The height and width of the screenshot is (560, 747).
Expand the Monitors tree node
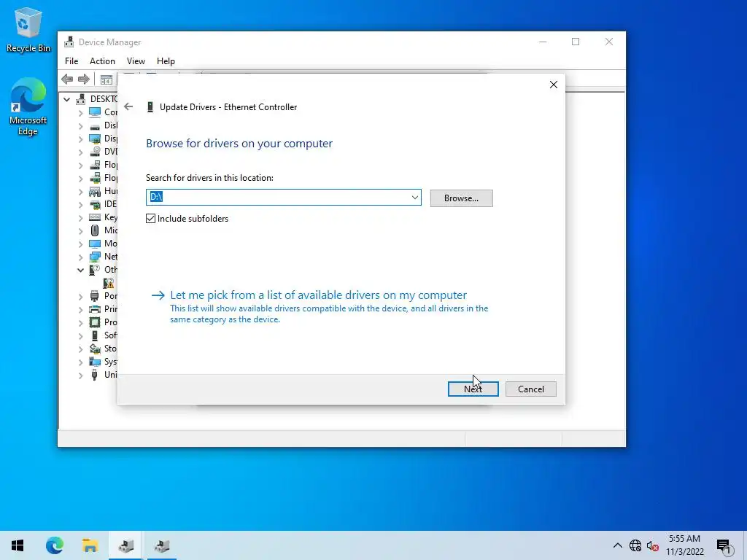pyautogui.click(x=80, y=244)
